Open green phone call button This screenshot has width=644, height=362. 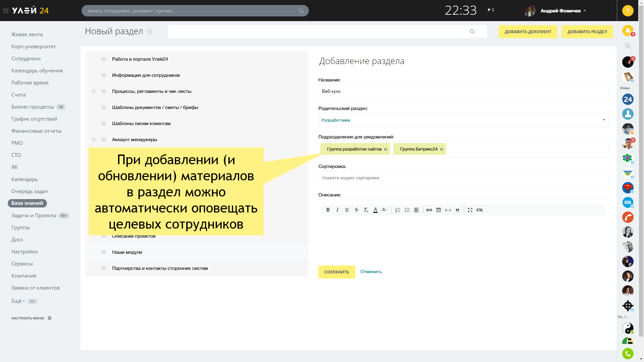click(x=628, y=354)
